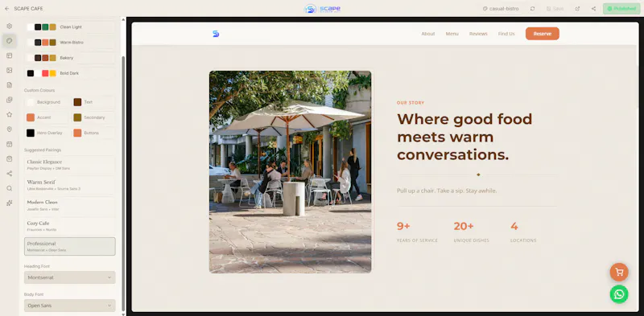644x316 pixels.
Task: Open the settings gear in the sidebar
Action: [x=9, y=26]
